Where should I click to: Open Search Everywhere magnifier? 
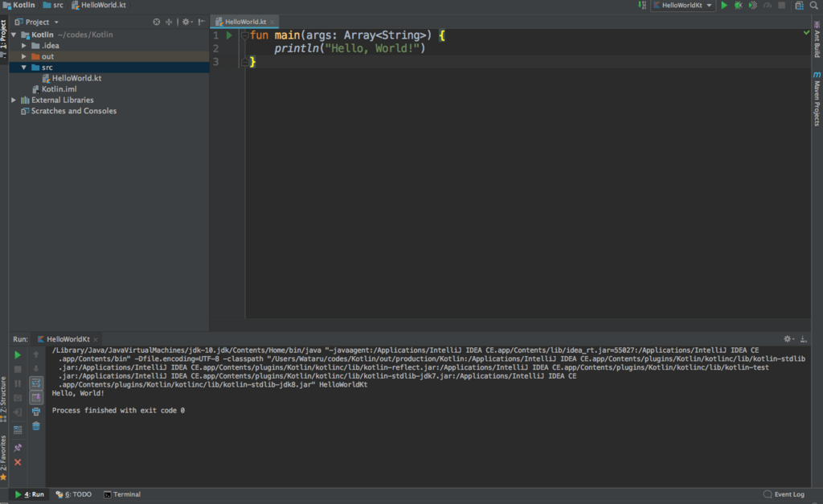click(x=814, y=6)
